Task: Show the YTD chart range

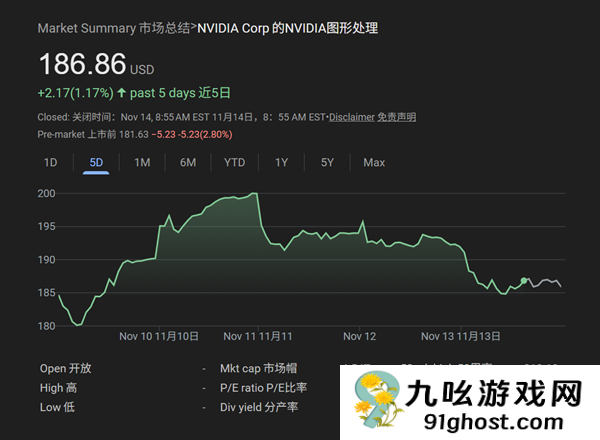Action: pos(235,163)
